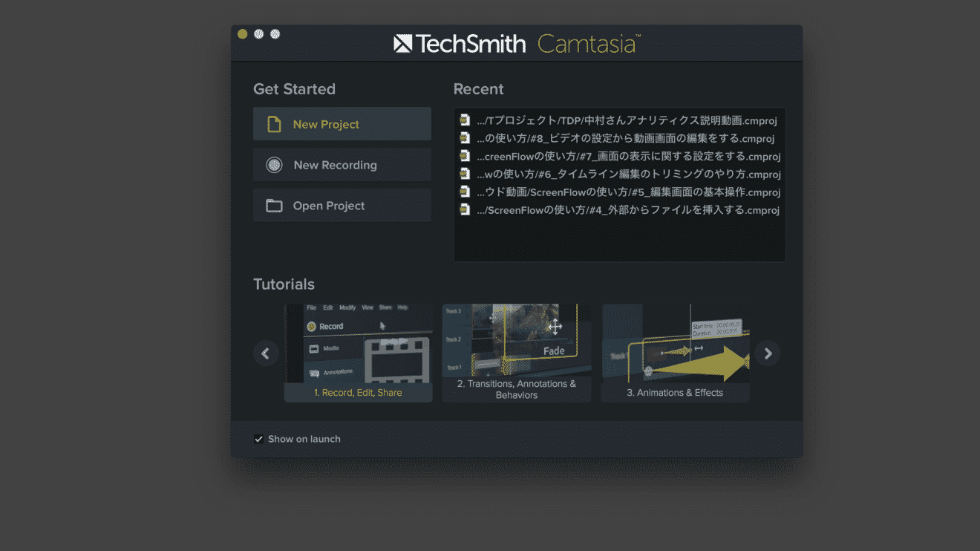Click file icon beside #6_タイムライン編集 project
980x551 pixels.
point(465,173)
